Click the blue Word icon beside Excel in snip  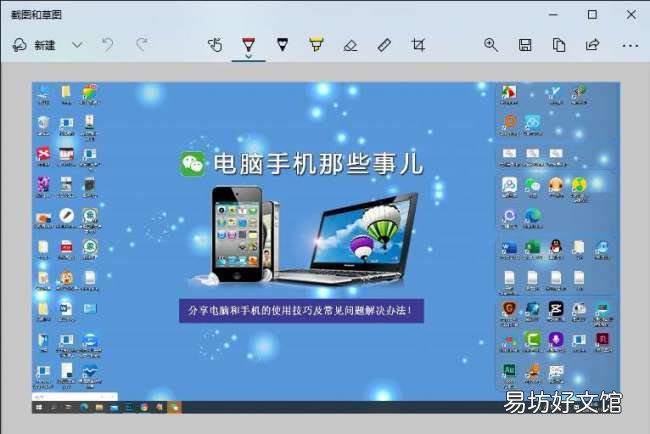coord(509,247)
